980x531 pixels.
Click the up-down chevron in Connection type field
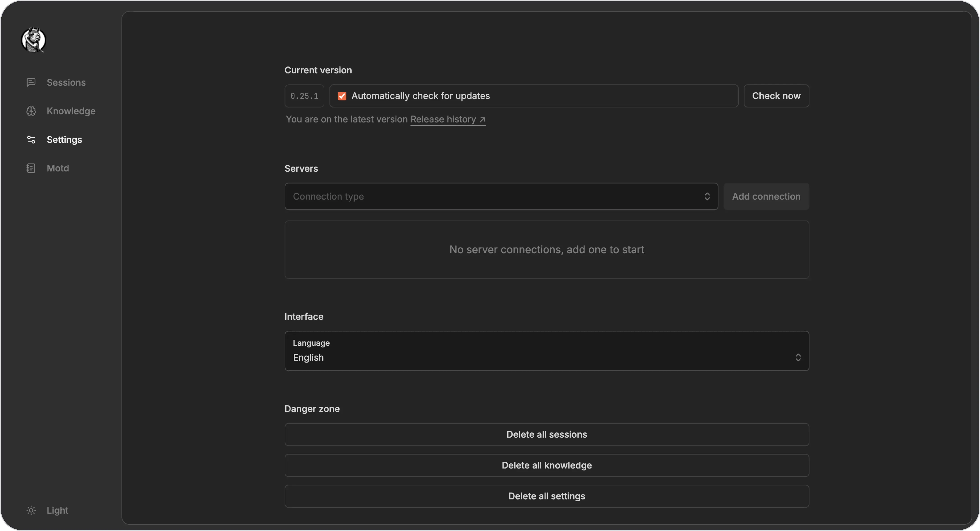707,197
